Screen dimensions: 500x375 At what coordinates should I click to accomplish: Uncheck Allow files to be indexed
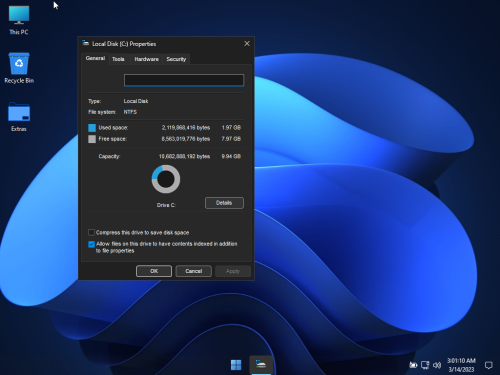pos(91,244)
